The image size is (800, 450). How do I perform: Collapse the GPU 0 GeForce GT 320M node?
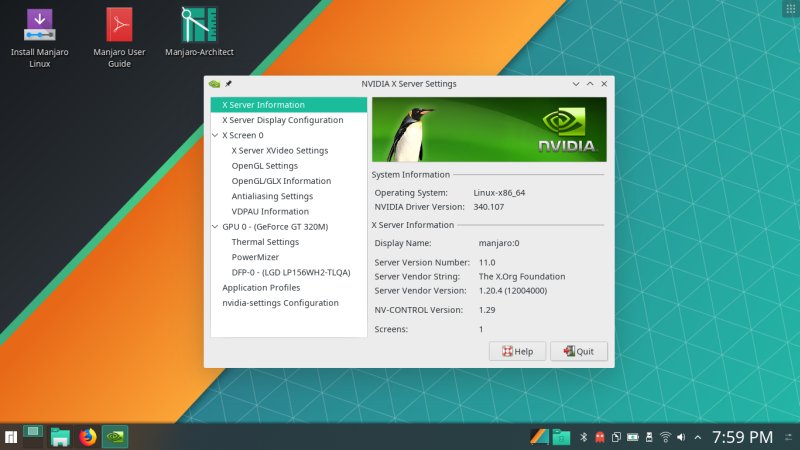pos(215,227)
